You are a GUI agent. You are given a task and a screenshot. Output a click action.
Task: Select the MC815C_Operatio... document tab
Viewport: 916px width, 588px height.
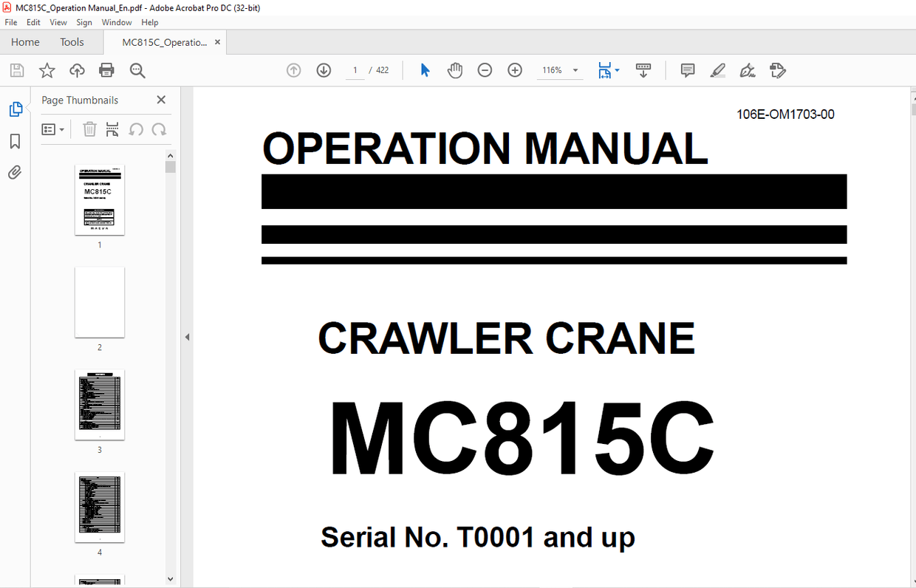164,42
